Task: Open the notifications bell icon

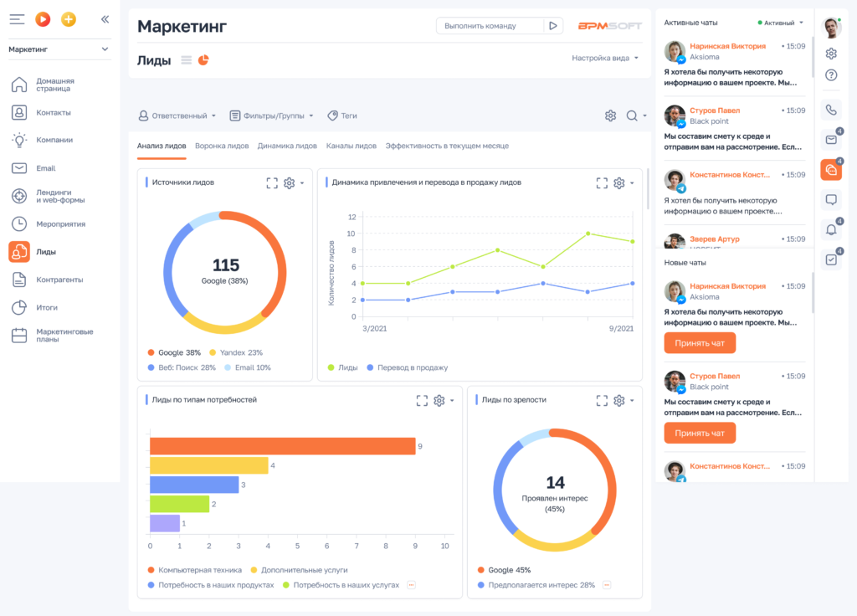Action: click(831, 229)
